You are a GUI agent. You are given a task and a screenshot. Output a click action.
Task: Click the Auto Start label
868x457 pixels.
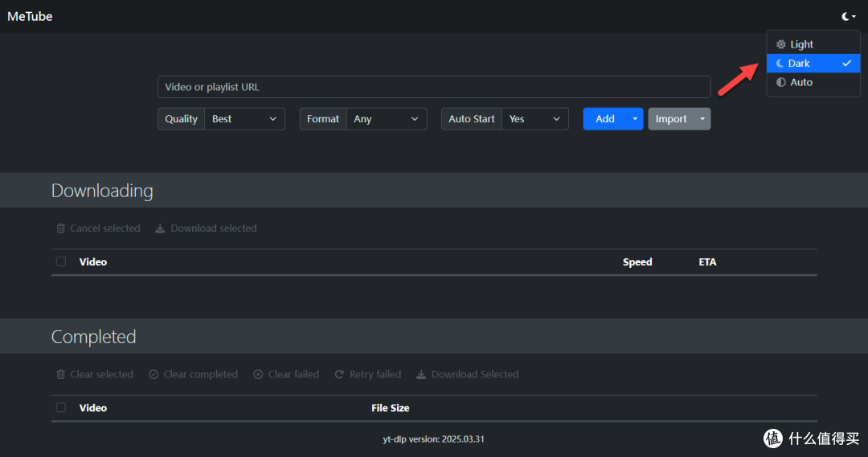point(472,119)
